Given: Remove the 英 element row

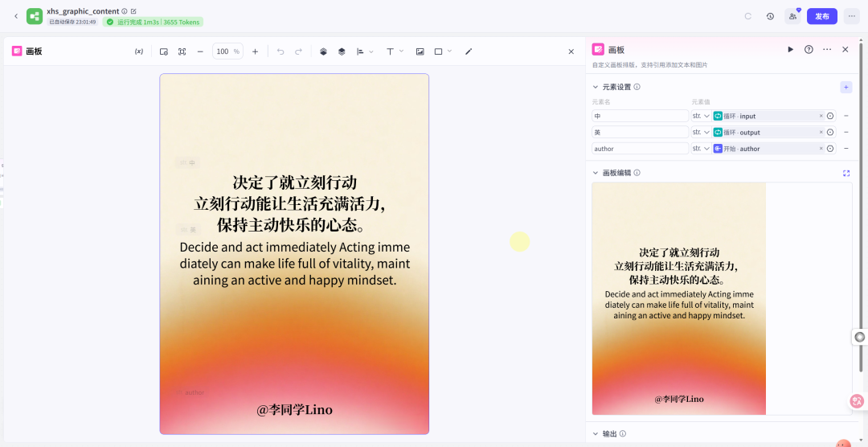Looking at the screenshot, I should click(845, 132).
